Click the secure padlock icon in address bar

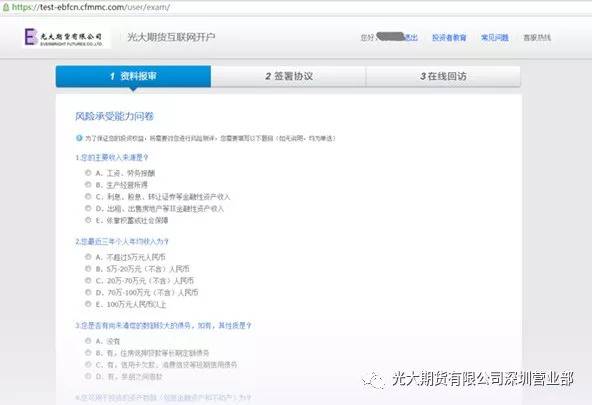click(x=6, y=7)
